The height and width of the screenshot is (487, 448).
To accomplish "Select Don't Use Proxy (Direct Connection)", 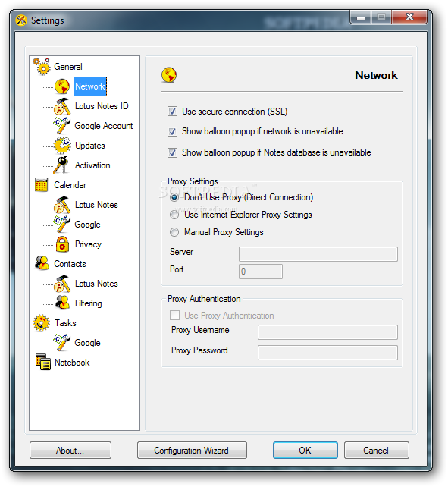I will pyautogui.click(x=174, y=197).
